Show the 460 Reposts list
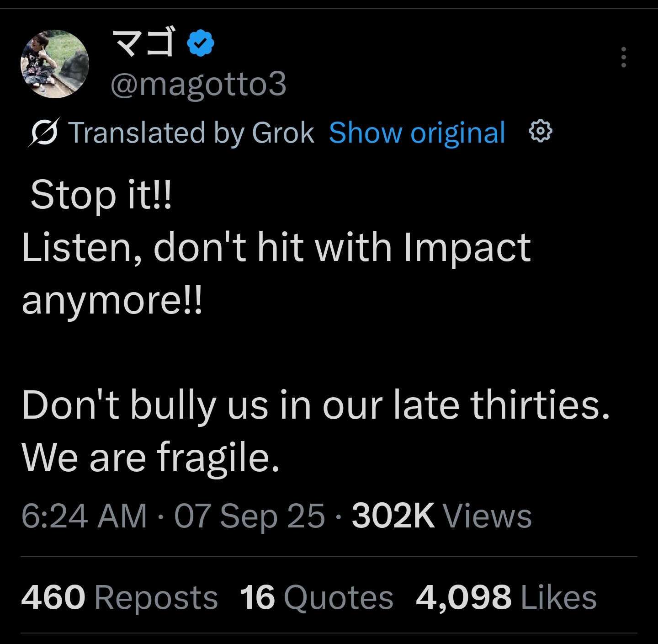This screenshot has height=644, width=658. 119,597
